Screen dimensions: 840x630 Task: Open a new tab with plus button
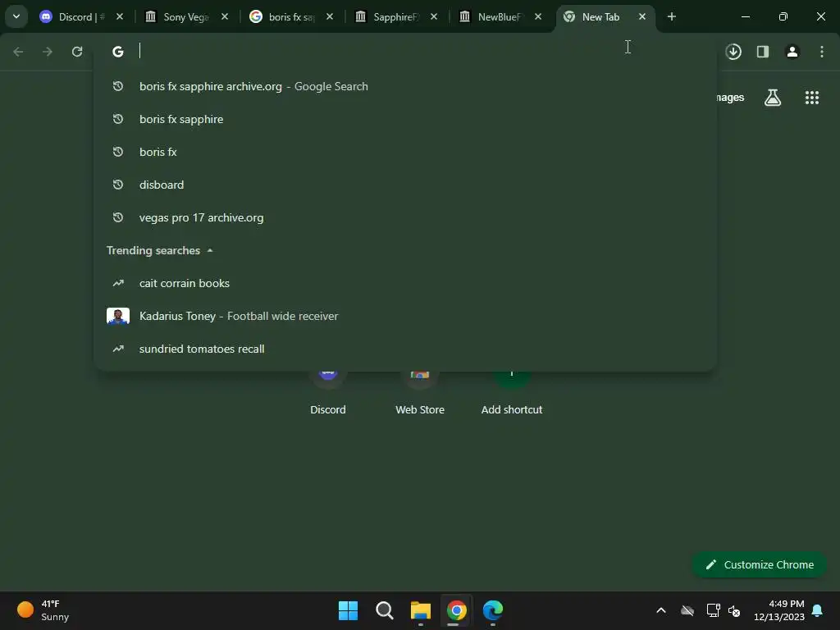(672, 17)
